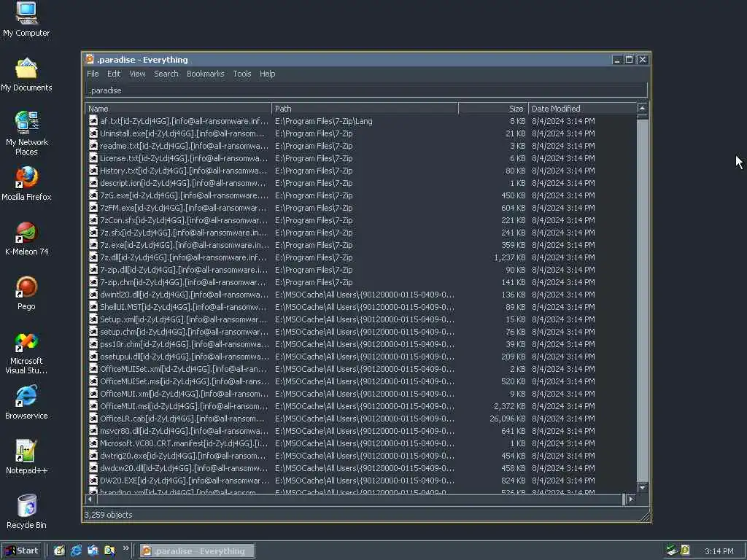This screenshot has width=747, height=560.
Task: Click the .paradise - Everything taskbar button
Action: (197, 551)
